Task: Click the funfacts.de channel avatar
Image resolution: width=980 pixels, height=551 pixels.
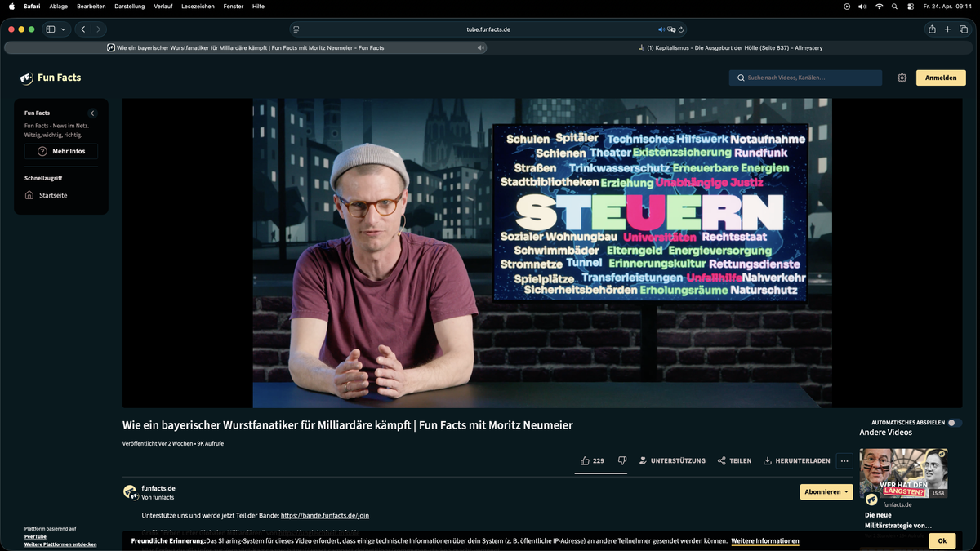Action: pyautogui.click(x=130, y=492)
